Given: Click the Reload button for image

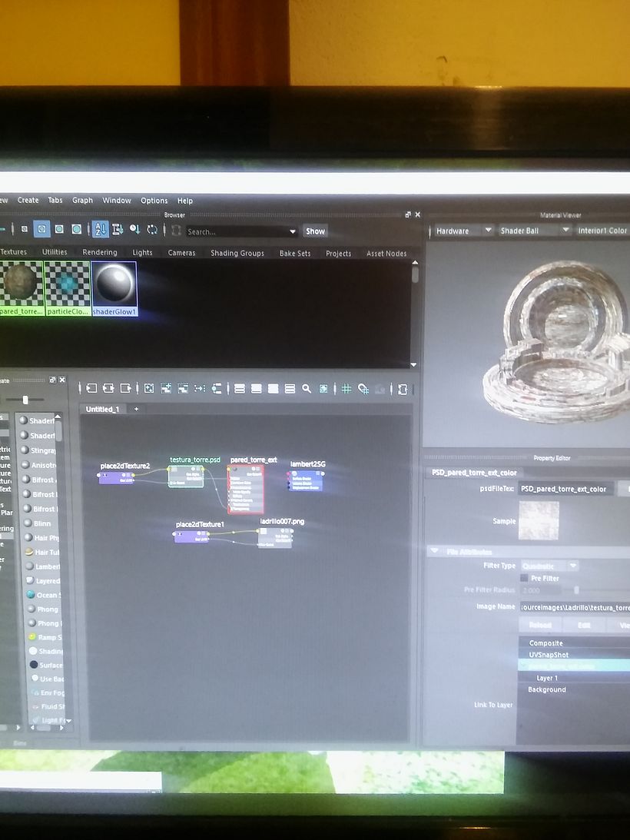Looking at the screenshot, I should tap(540, 626).
